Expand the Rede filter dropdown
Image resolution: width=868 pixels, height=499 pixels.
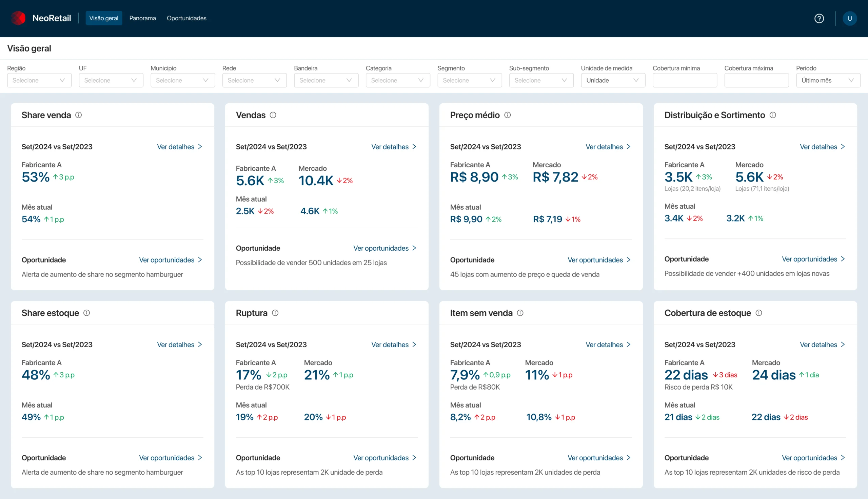point(255,80)
